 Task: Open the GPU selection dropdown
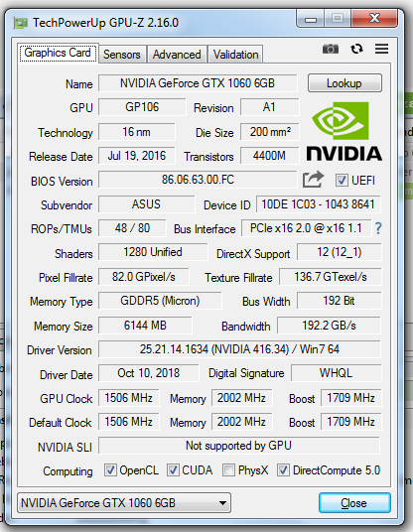coord(124,503)
